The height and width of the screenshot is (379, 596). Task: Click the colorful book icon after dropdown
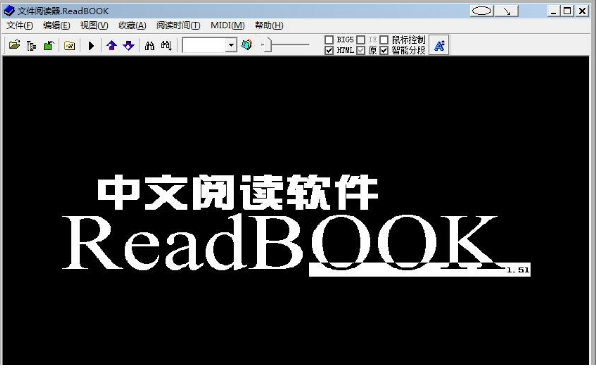click(247, 45)
